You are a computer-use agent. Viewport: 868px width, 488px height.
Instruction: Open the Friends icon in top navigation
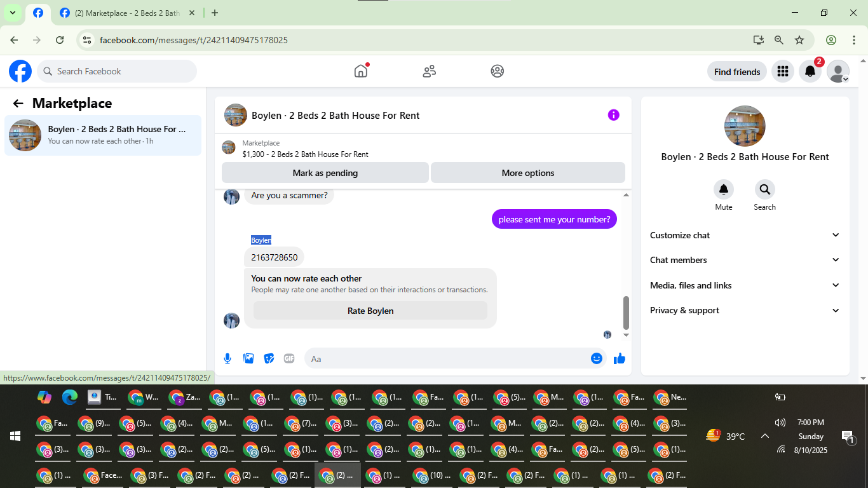[430, 71]
